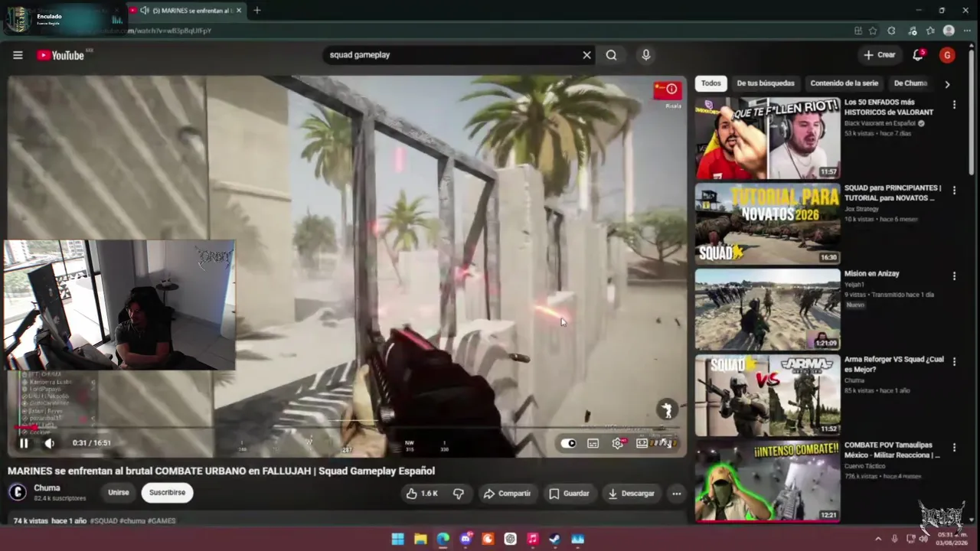Open Microsoft Edge from taskbar
980x551 pixels.
443,539
